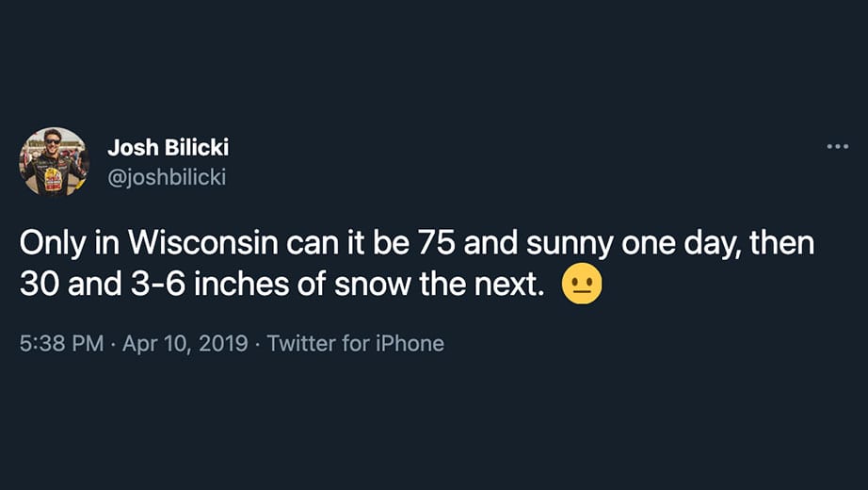The width and height of the screenshot is (868, 490).
Task: Select the word iPhone in tweet source
Action: (x=410, y=343)
